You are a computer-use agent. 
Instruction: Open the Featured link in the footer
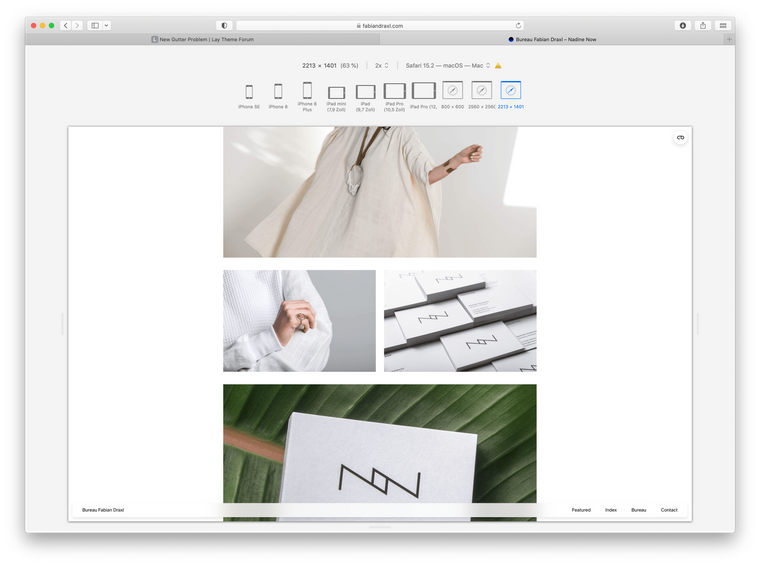581,510
